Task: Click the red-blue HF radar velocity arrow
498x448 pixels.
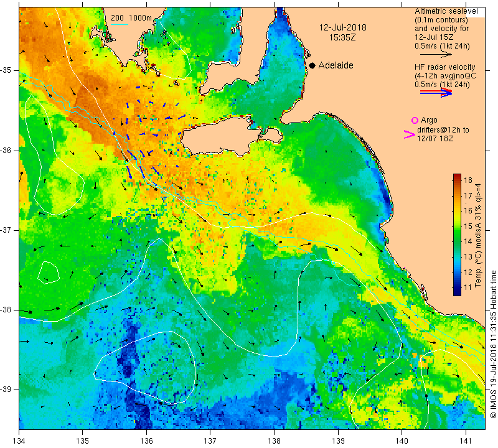Action: pyautogui.click(x=436, y=93)
